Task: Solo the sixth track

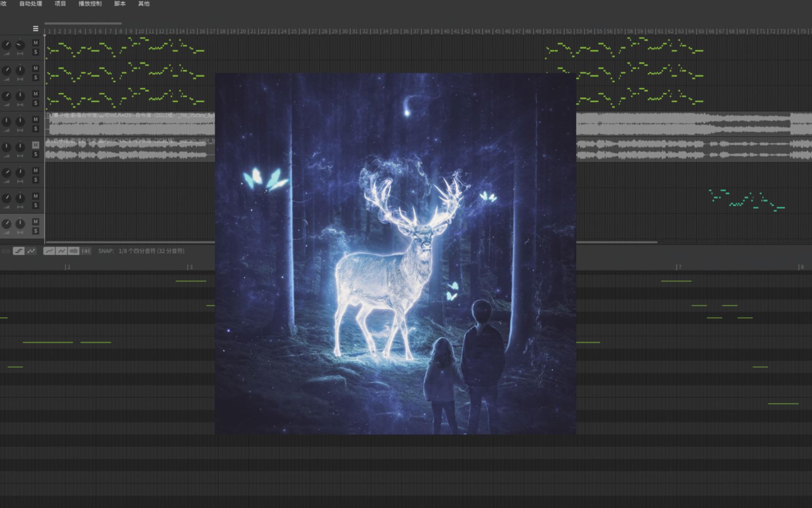Action: [36, 180]
